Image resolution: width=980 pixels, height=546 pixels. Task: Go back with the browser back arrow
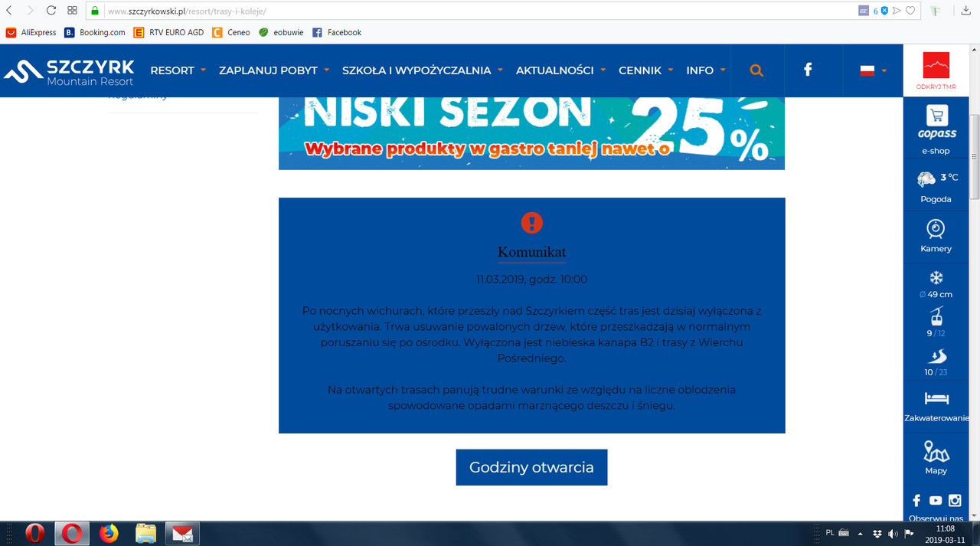pos(8,11)
